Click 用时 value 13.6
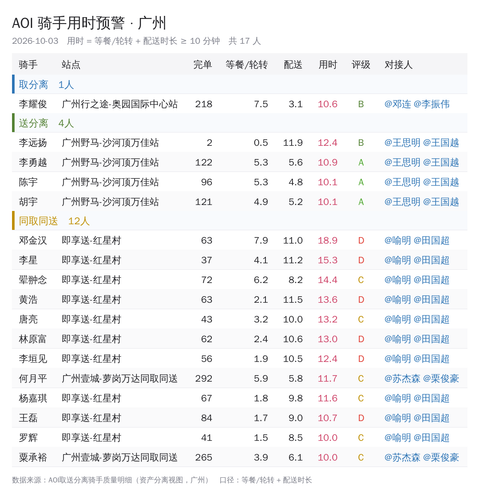Image resolution: width=479 pixels, height=500 pixels. tap(327, 299)
